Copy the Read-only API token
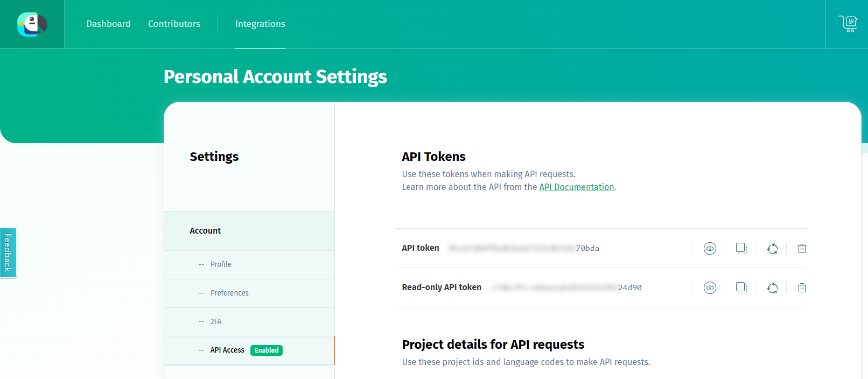This screenshot has height=379, width=868. (741, 287)
